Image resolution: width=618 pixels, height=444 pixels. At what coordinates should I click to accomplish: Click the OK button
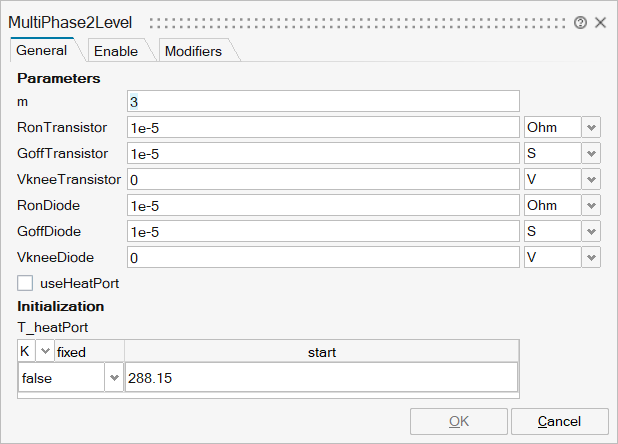pyautogui.click(x=457, y=421)
